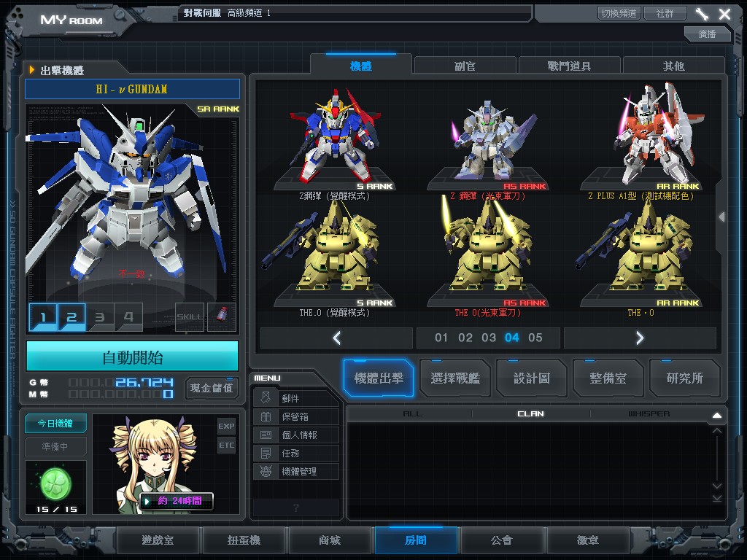
Task: Click the 機體出擊 unit sortie button
Action: [379, 378]
